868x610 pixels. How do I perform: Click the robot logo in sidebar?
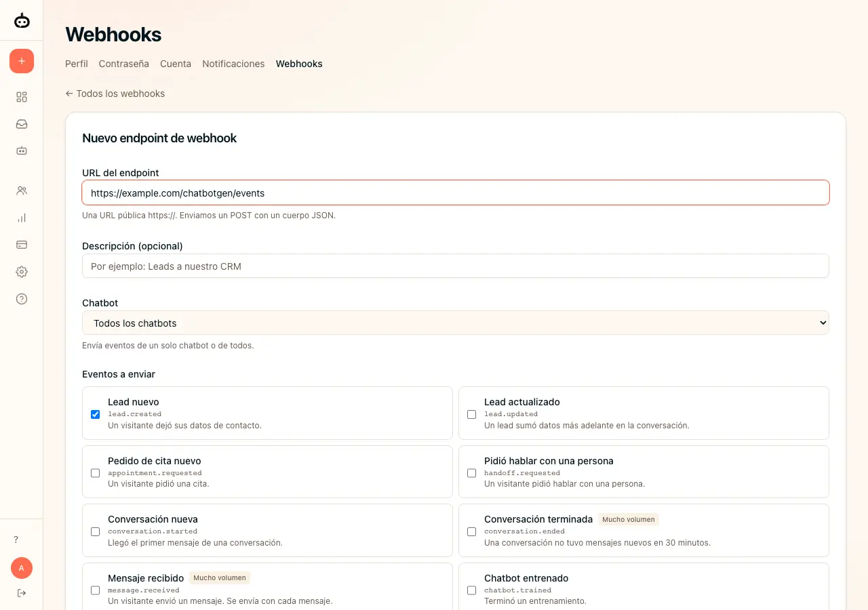tap(22, 21)
